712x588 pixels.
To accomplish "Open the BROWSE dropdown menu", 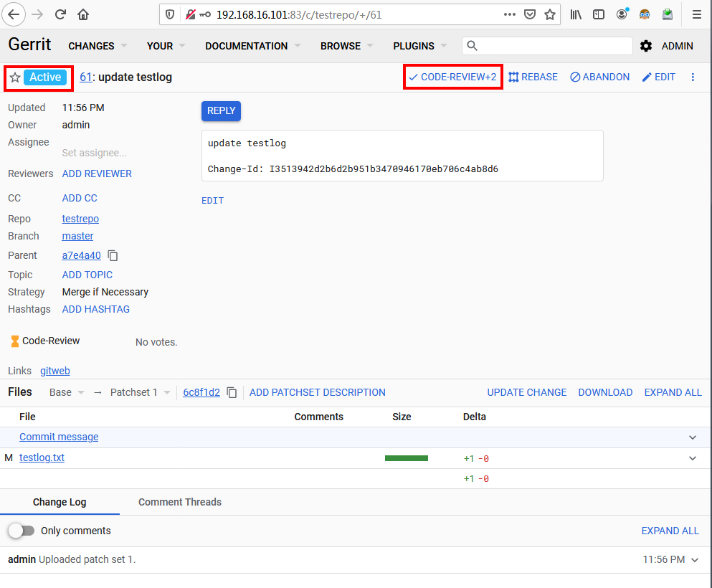I will (347, 46).
